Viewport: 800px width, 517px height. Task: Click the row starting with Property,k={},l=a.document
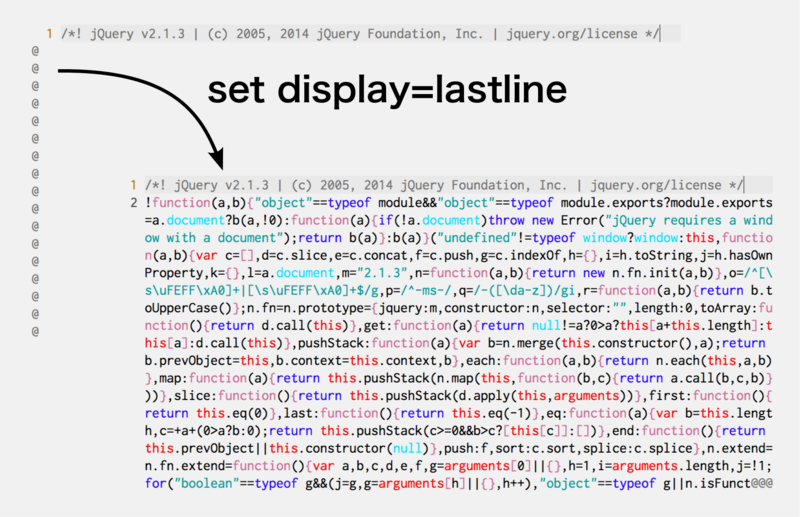(x=458, y=273)
